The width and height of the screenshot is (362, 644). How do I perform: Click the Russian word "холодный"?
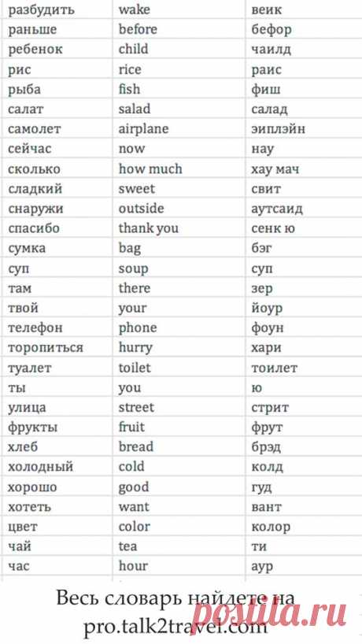[41, 467]
